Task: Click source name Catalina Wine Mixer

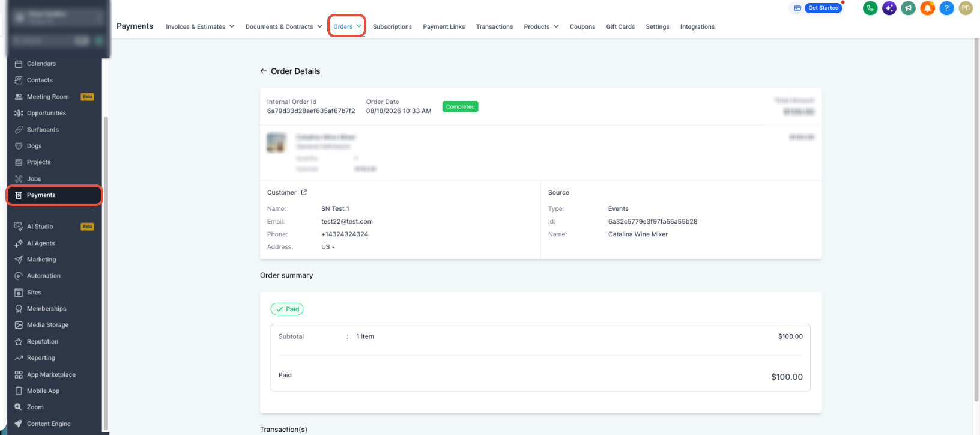Action: 638,234
